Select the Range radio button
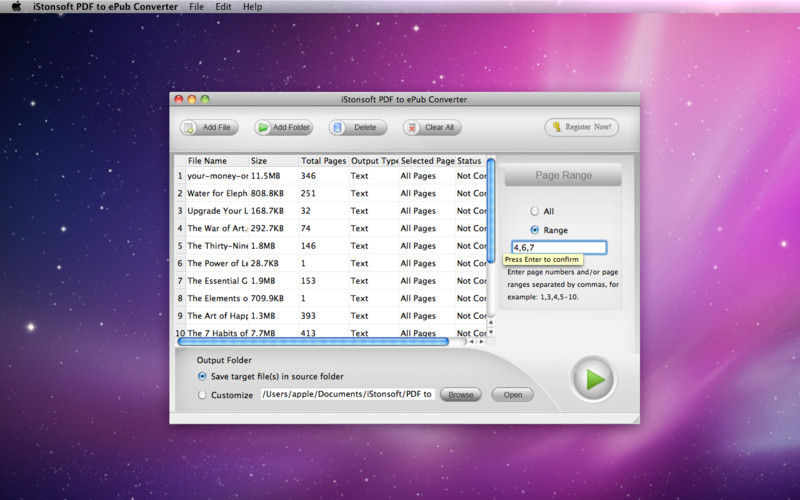 point(535,230)
